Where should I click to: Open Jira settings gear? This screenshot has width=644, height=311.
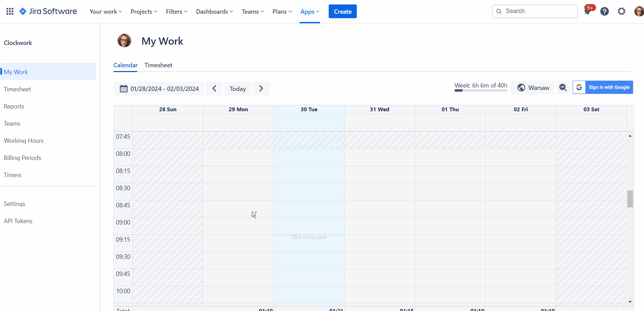click(621, 11)
